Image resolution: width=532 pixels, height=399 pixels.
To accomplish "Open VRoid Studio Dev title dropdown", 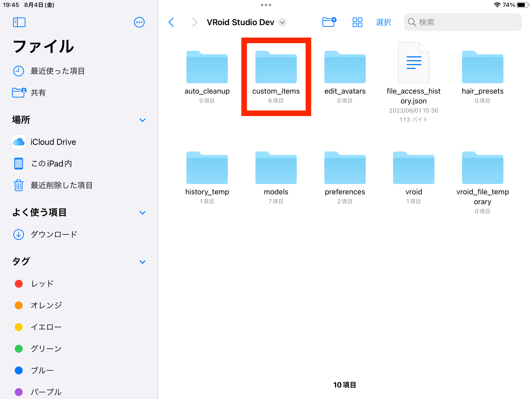I will pyautogui.click(x=282, y=22).
